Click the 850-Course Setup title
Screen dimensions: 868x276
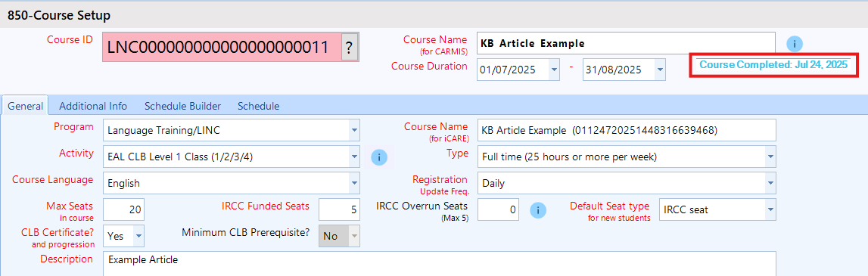pyautogui.click(x=59, y=15)
